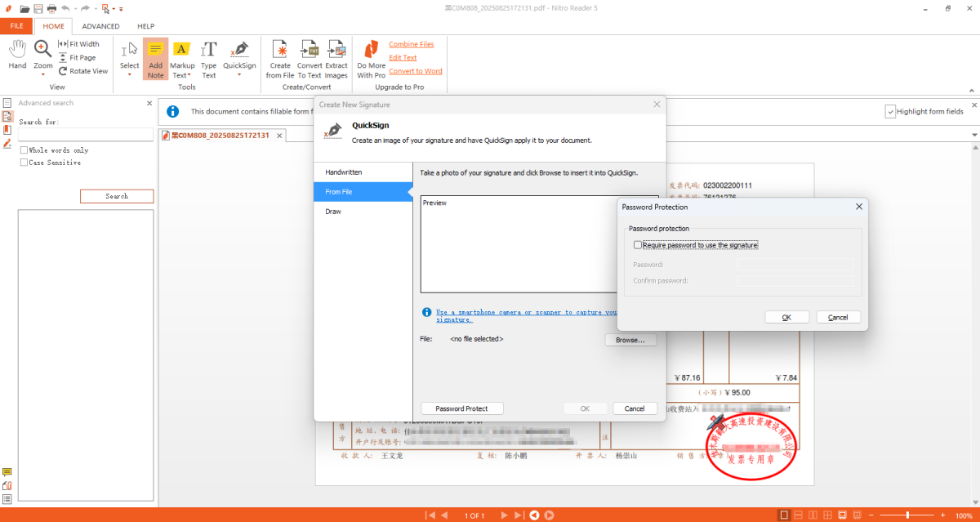Open the ADVANCED ribbon tab
980x522 pixels.
[x=100, y=26]
